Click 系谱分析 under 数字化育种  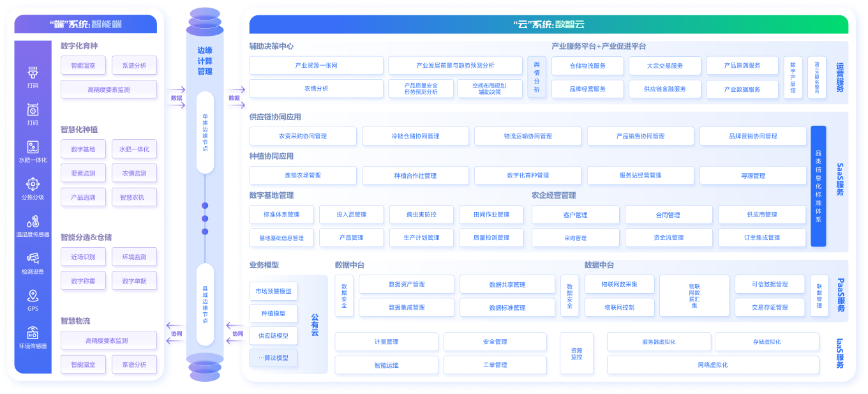(134, 65)
